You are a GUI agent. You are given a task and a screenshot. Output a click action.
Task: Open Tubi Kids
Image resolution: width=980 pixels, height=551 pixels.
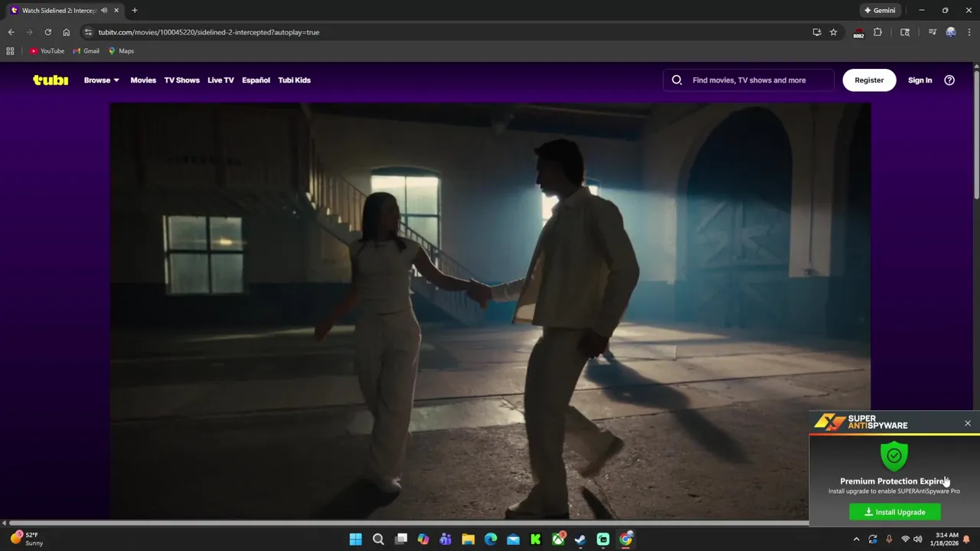pyautogui.click(x=294, y=80)
